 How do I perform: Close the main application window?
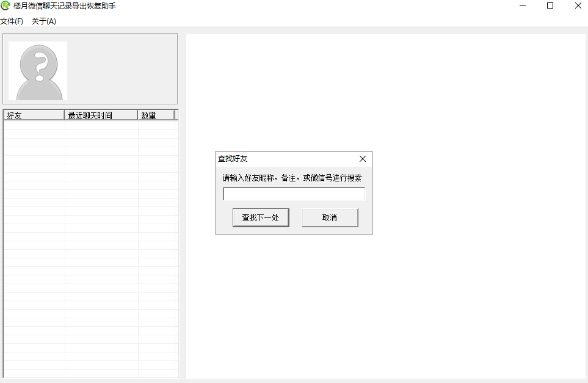pyautogui.click(x=578, y=6)
